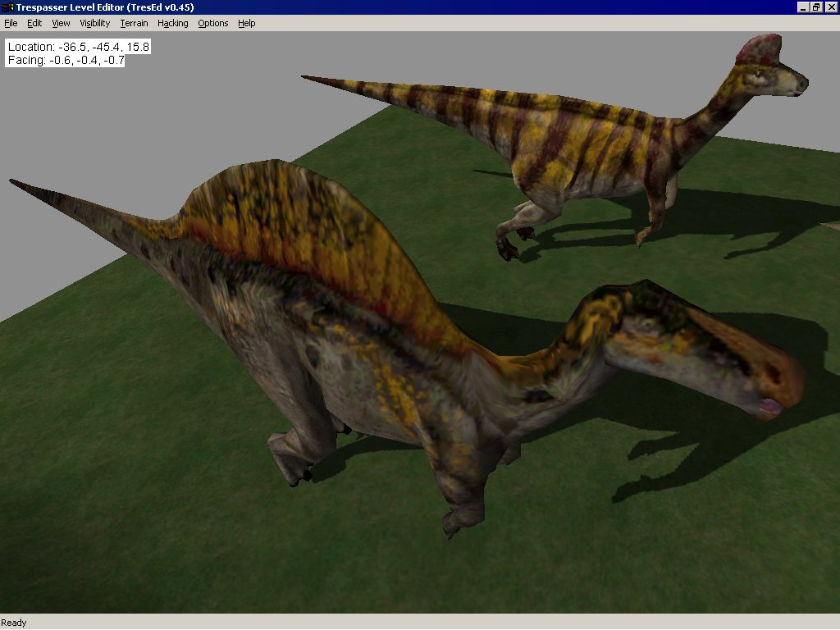Restore down the Trespasser Level Editor window
The height and width of the screenshot is (630, 840).
pos(816,7)
